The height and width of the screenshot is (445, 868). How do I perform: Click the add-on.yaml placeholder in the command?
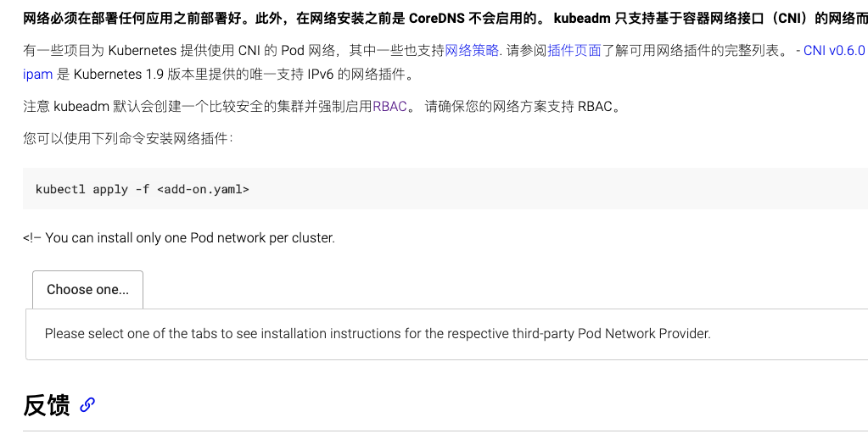(203, 189)
